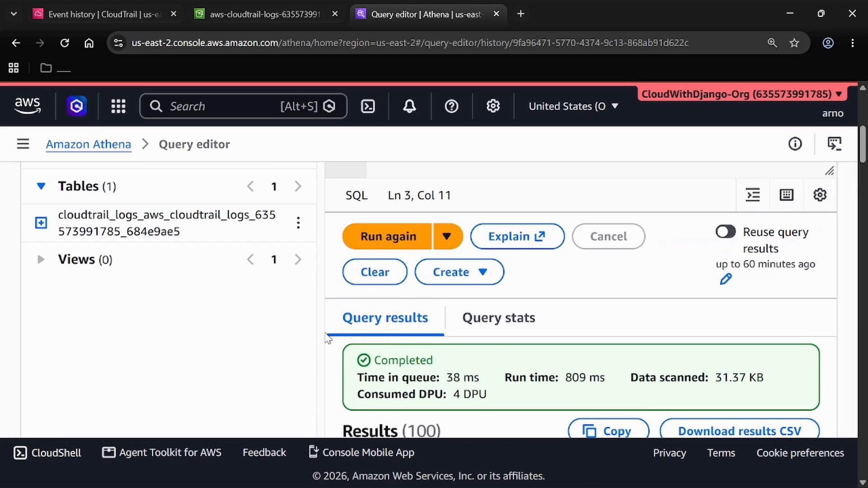Go to next Tables page
Image resolution: width=868 pixels, height=488 pixels.
[x=298, y=186]
